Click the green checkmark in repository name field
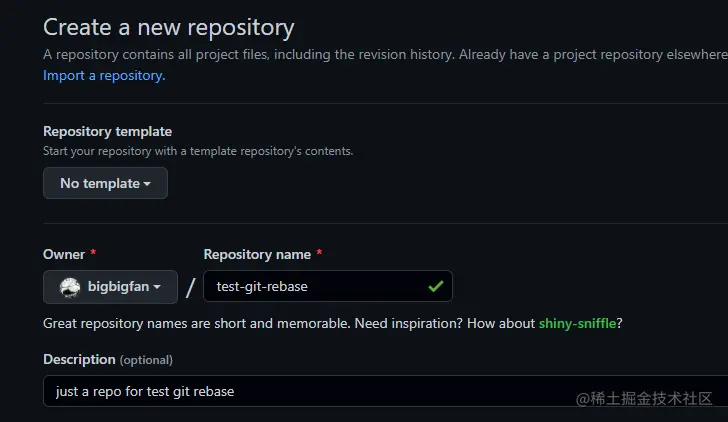This screenshot has height=422, width=728. pos(436,286)
